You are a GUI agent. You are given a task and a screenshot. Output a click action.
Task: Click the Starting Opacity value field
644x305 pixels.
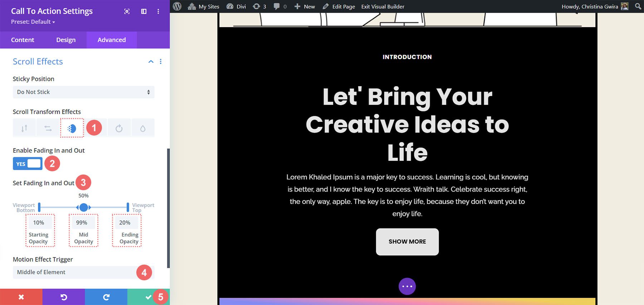[x=39, y=222]
